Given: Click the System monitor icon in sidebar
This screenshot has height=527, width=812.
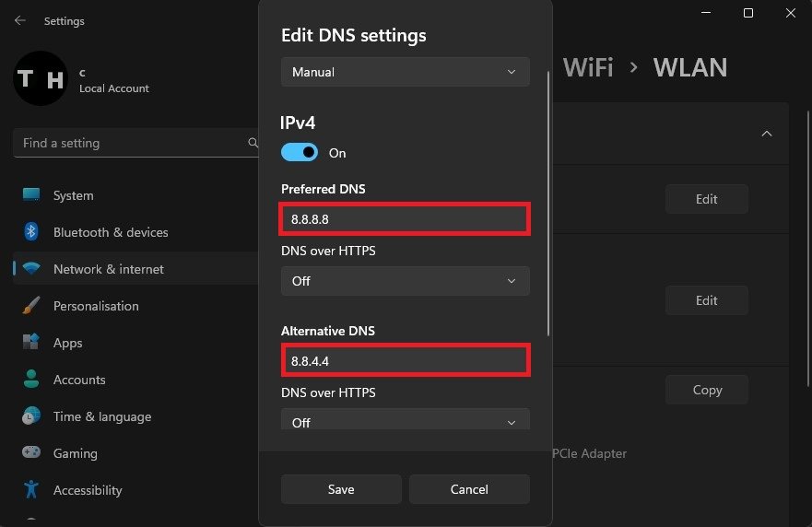Looking at the screenshot, I should point(31,195).
